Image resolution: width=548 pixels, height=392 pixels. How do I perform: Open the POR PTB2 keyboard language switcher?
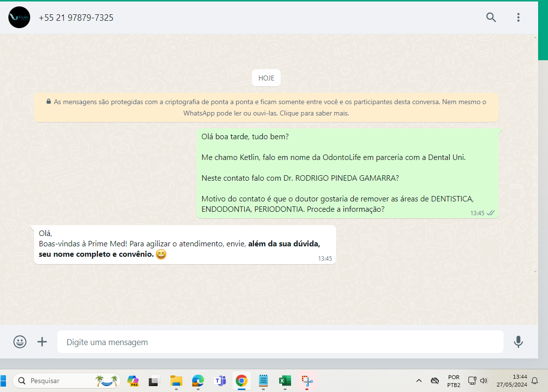click(453, 381)
